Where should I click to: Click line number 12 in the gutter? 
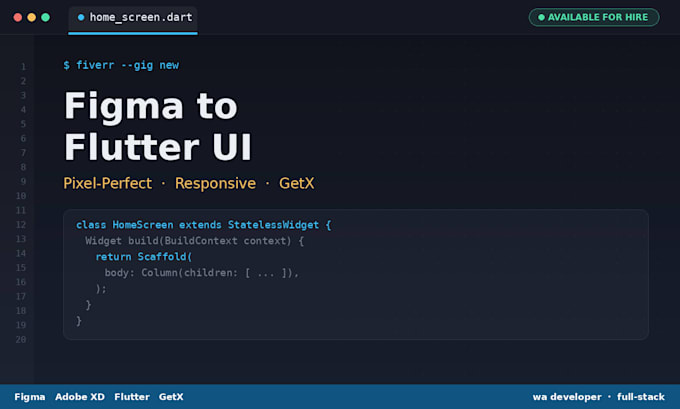coord(21,225)
